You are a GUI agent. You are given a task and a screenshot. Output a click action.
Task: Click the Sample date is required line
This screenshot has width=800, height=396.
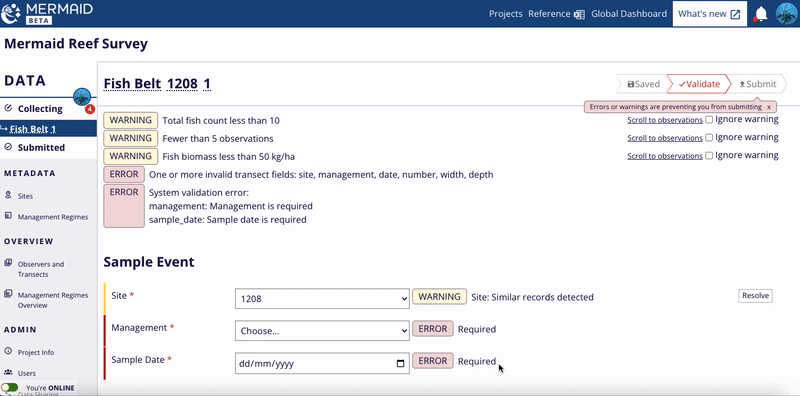pos(228,220)
